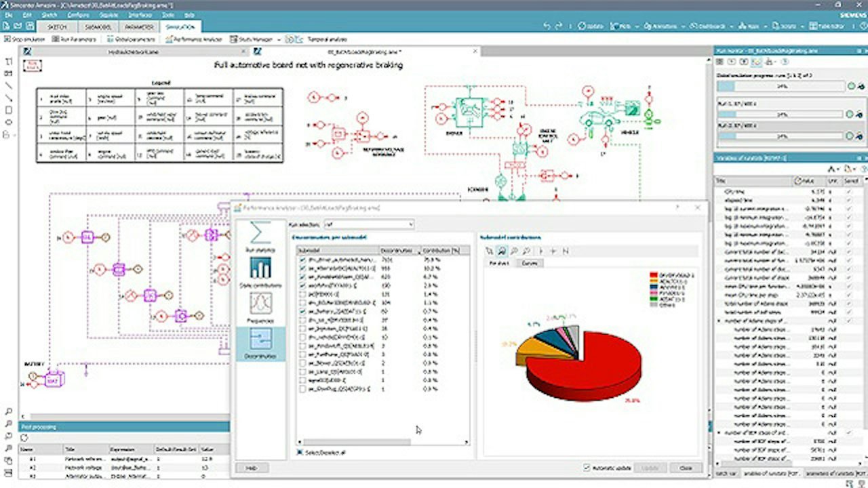
Task: Click the pointer tool in pie chart toolbar
Action: pos(490,251)
